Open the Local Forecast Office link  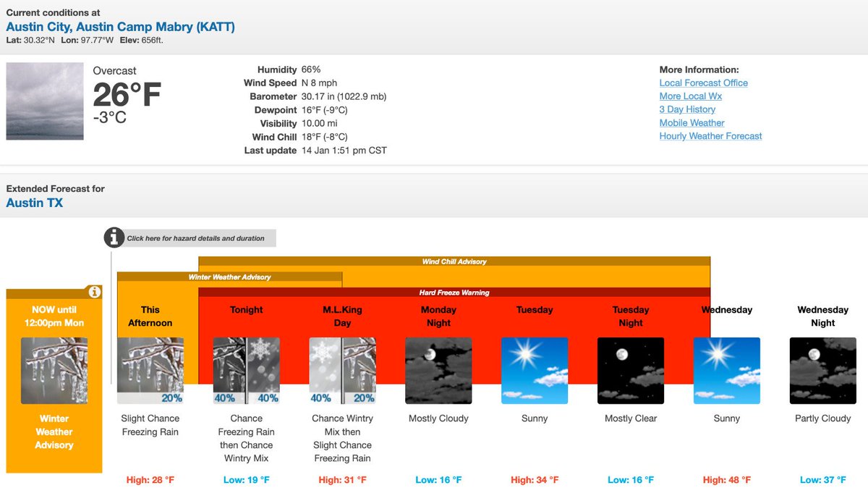click(x=704, y=83)
